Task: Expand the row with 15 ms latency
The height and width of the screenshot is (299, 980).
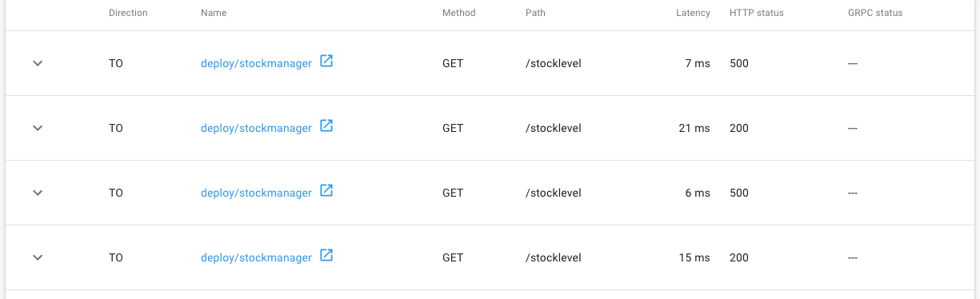Action: pos(38,257)
